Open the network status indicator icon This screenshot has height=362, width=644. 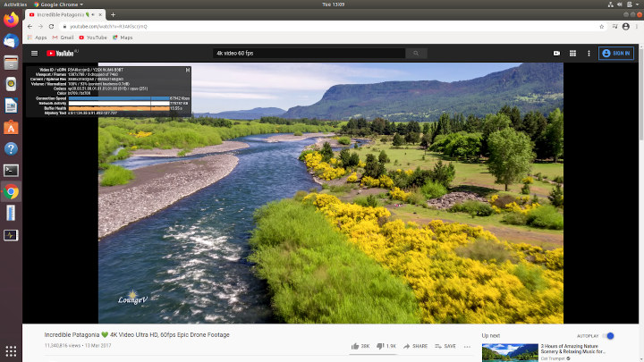coord(611,4)
